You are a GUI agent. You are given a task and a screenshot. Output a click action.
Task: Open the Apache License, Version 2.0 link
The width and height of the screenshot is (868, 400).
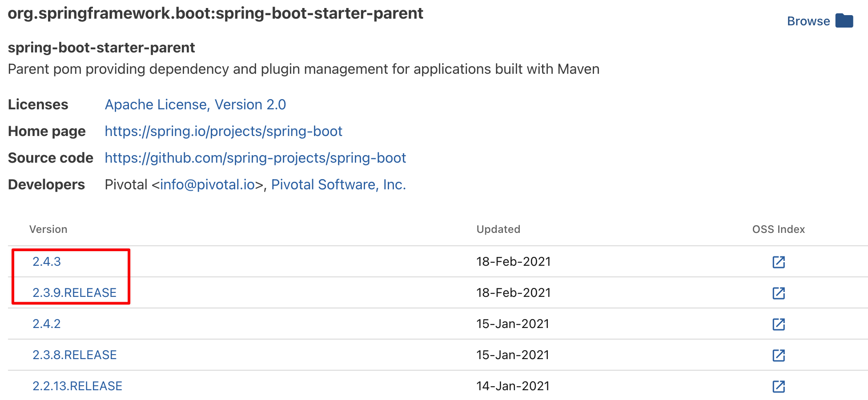[195, 104]
